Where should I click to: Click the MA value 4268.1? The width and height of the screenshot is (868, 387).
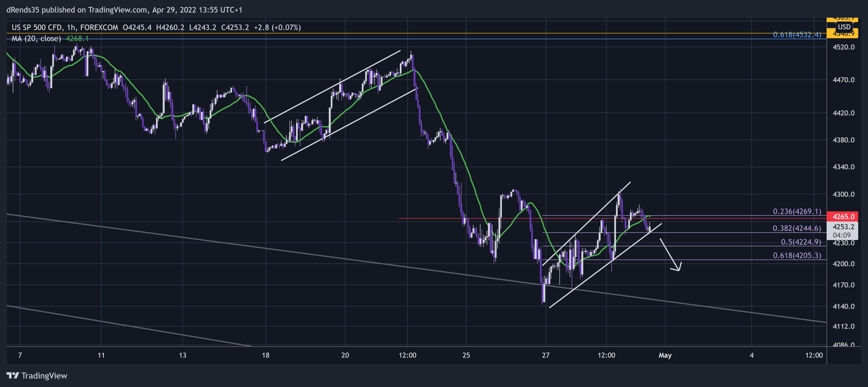pyautogui.click(x=77, y=38)
